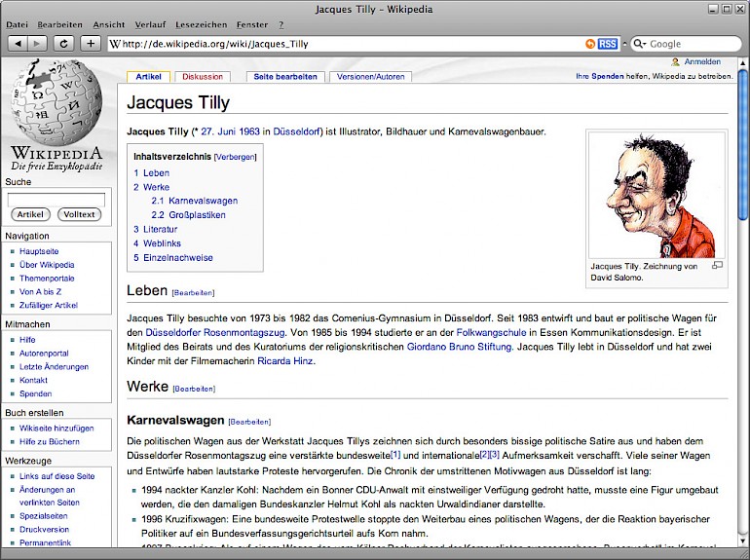Open Hauptseite in the navigation sidebar
Screen dimensions: 750x560
tap(39, 251)
